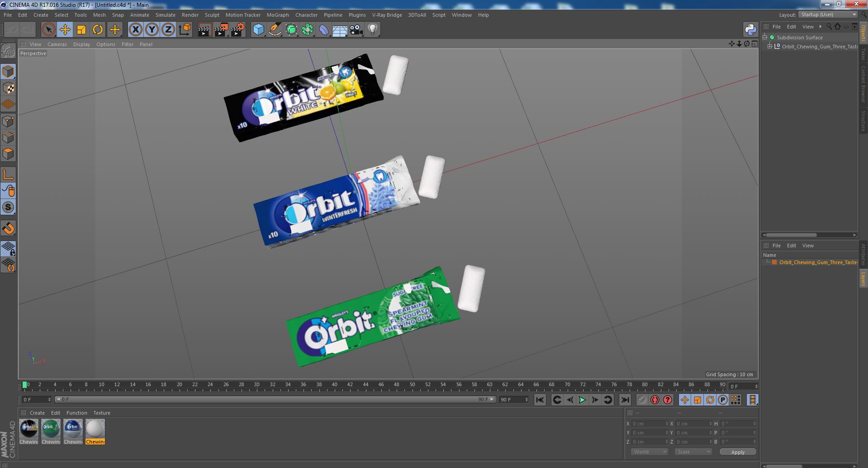This screenshot has height=468, width=868.
Task: Toggle position keyframe recording
Action: [685, 400]
